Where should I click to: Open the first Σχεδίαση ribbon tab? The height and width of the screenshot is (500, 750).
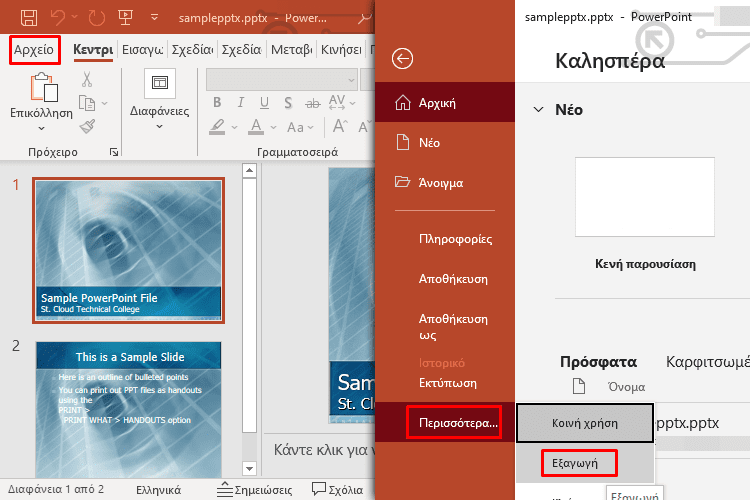(x=192, y=50)
